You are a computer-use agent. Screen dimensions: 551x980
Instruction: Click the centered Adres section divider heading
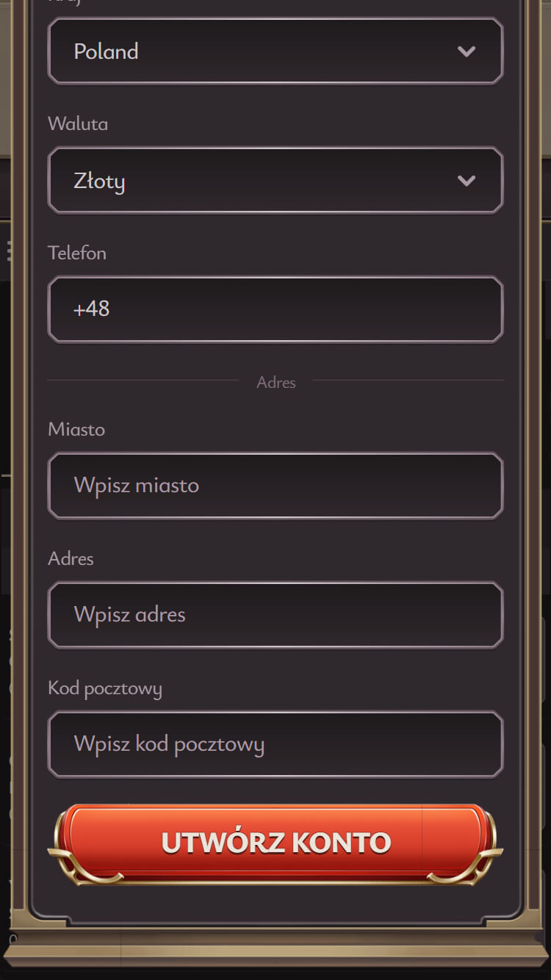[x=276, y=382]
